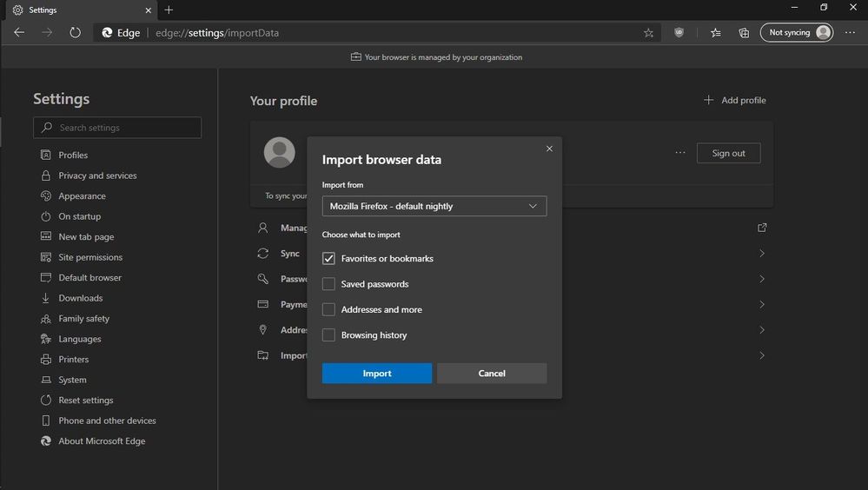Open the Favorites list icon
Image resolution: width=868 pixels, height=490 pixels.
tap(715, 33)
